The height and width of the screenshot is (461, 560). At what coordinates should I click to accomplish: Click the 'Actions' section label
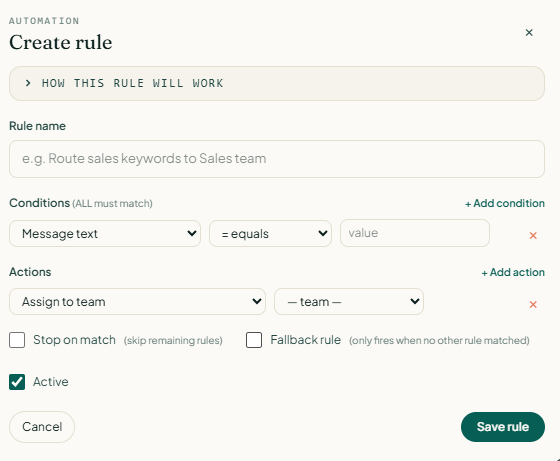click(x=30, y=272)
